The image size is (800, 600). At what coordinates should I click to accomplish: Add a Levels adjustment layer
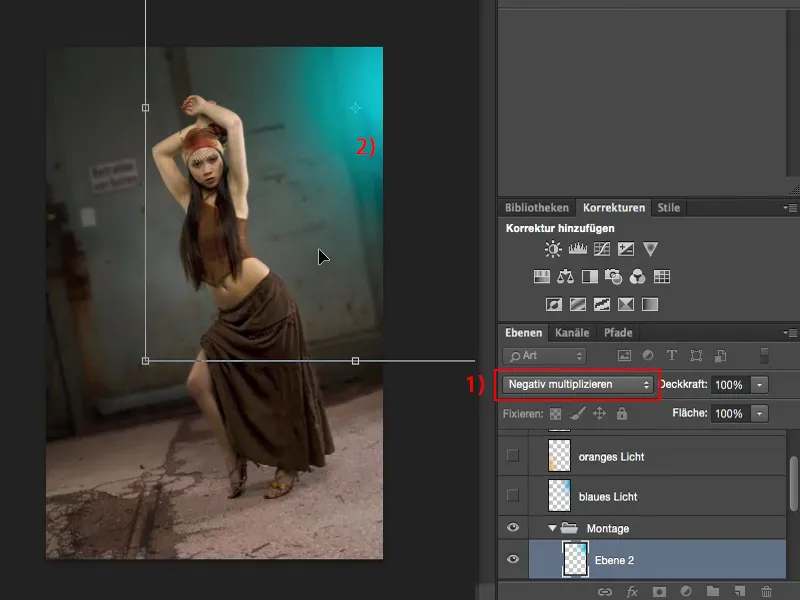tap(578, 249)
